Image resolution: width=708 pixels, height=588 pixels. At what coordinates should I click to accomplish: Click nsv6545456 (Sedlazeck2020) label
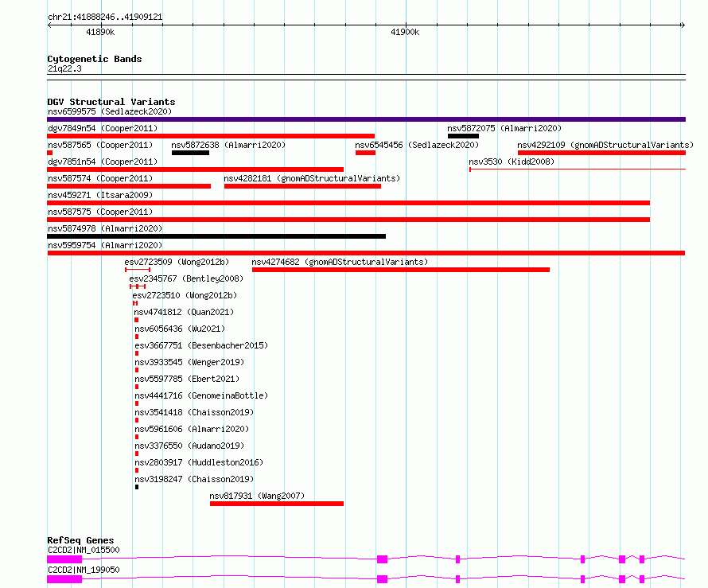[417, 145]
